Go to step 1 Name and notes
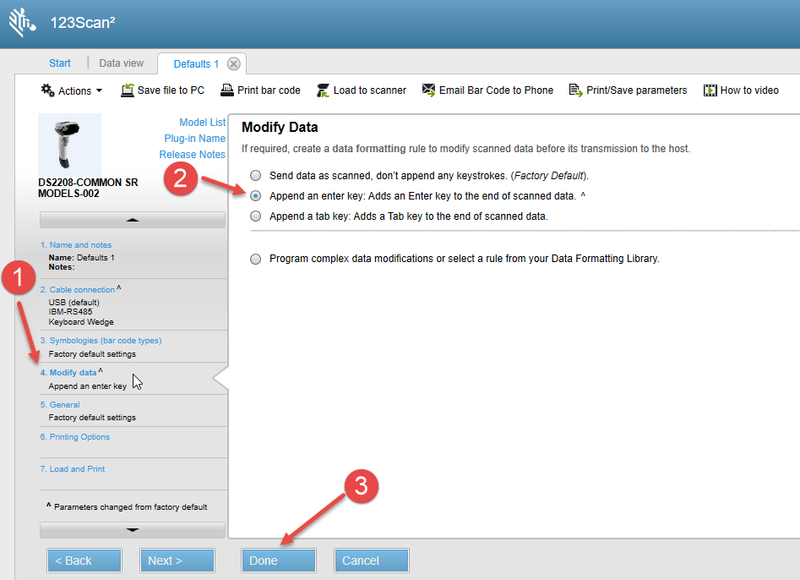Screen dimensions: 800x580 [76, 245]
